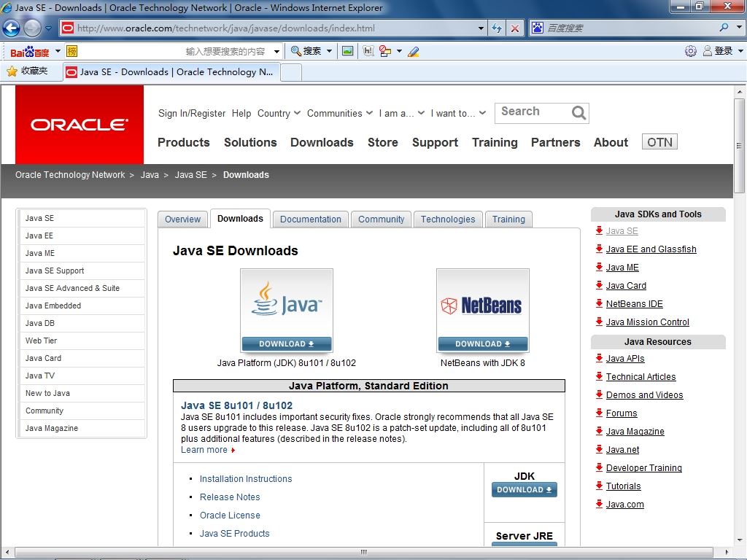Image resolution: width=747 pixels, height=560 pixels.
Task: Click the translate-style icon in Baidu toolbar
Action: (385, 51)
